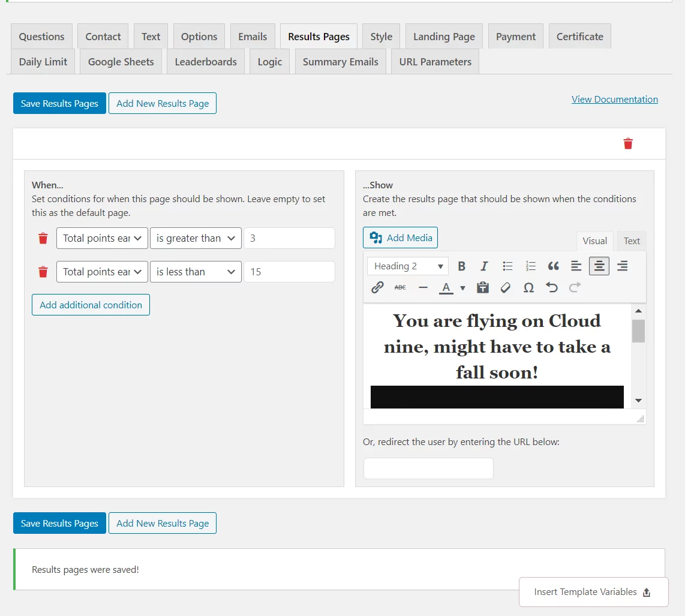
Task: Open the Leaderboards tab
Action: point(205,61)
